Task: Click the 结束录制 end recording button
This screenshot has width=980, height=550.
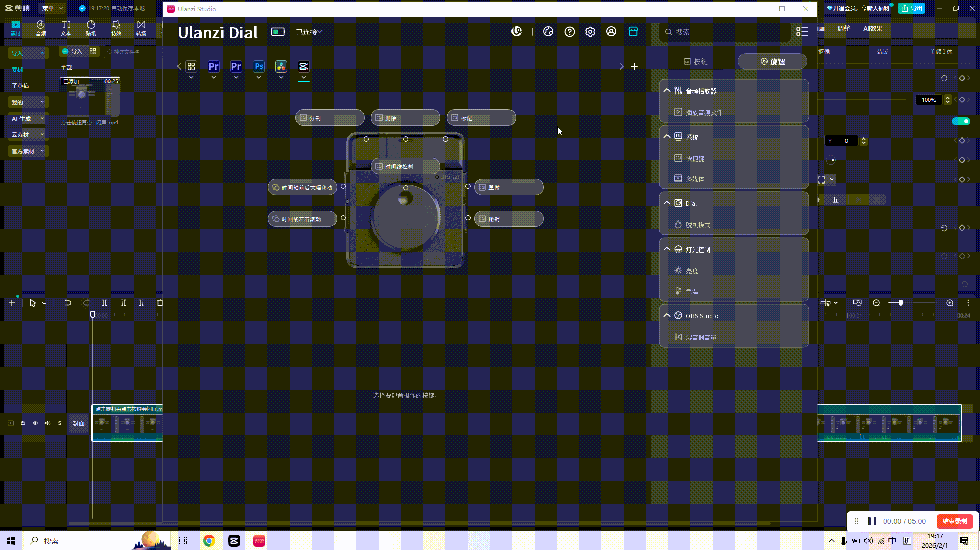Action: pos(954,521)
